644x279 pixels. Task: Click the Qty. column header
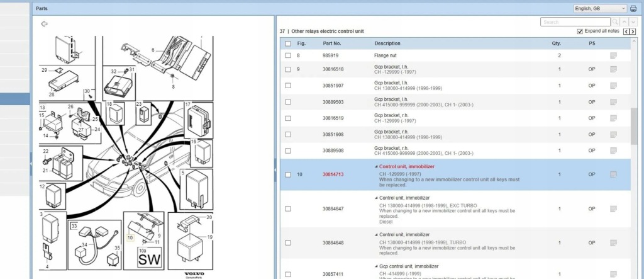pyautogui.click(x=556, y=43)
